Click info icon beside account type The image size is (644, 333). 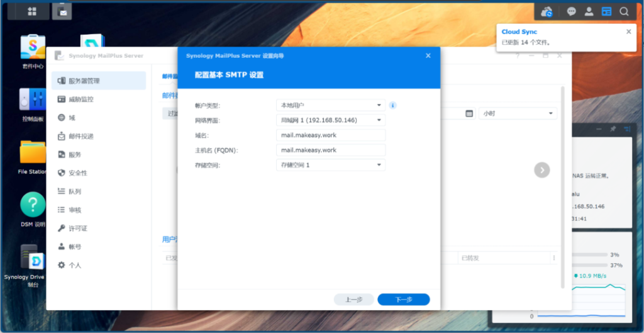coord(392,106)
